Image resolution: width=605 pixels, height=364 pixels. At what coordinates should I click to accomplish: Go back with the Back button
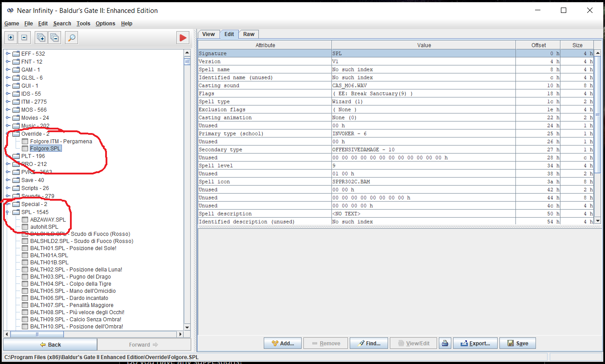point(50,344)
